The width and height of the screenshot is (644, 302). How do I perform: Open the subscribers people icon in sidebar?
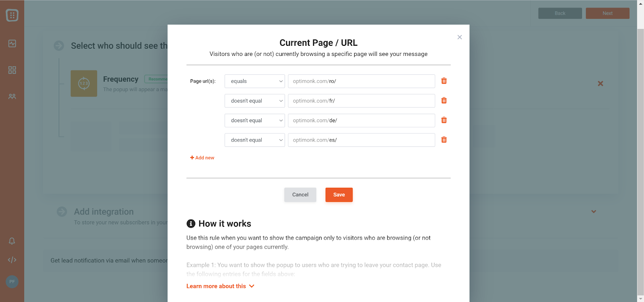coord(12,97)
